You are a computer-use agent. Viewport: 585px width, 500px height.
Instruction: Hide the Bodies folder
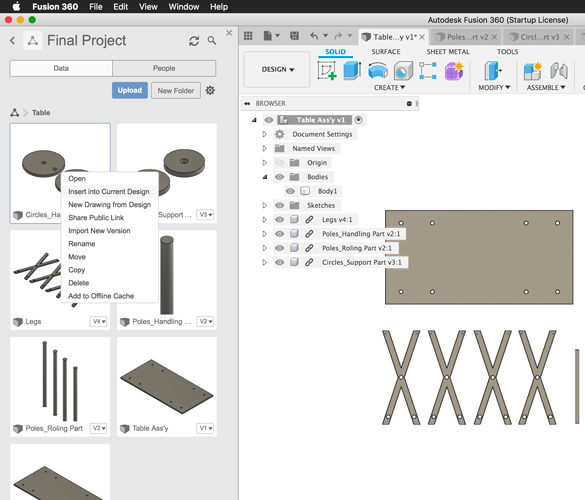[279, 177]
